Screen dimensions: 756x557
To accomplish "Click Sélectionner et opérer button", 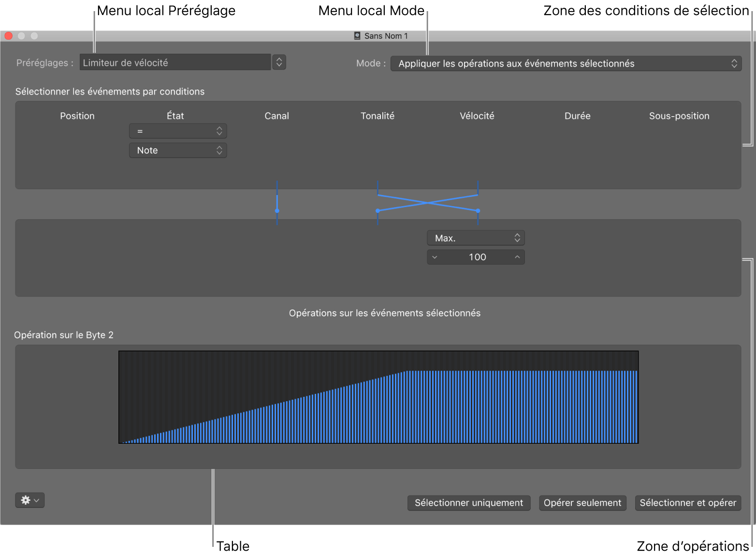I will pos(687,503).
